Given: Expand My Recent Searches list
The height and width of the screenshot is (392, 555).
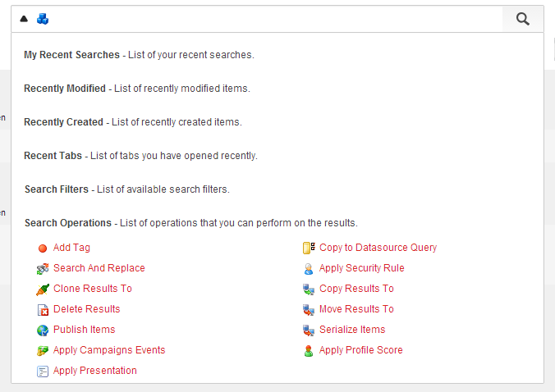Looking at the screenshot, I should coord(72,55).
